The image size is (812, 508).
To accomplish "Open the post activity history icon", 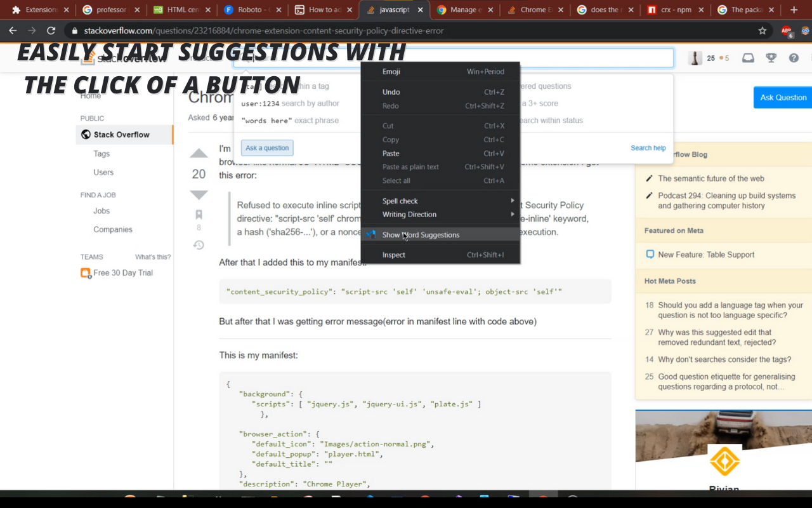I will pyautogui.click(x=199, y=244).
